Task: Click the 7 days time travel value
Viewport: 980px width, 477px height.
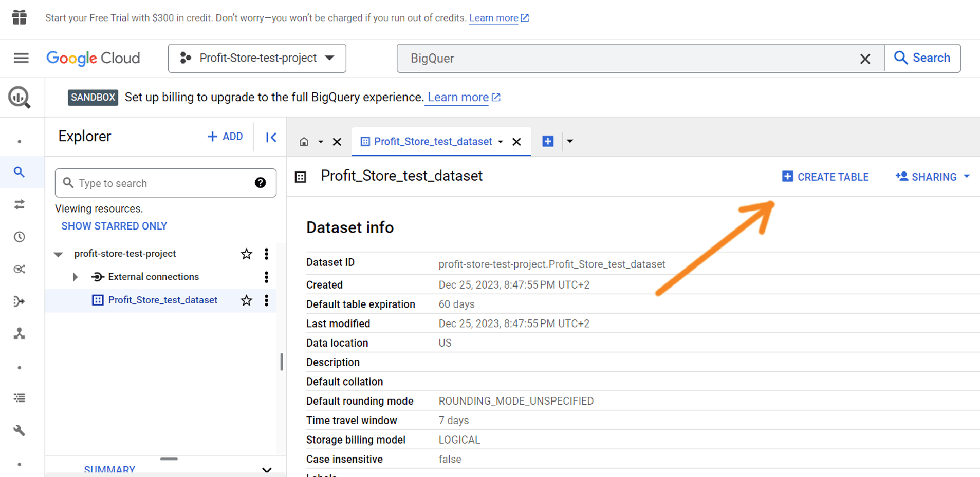Action: (454, 421)
